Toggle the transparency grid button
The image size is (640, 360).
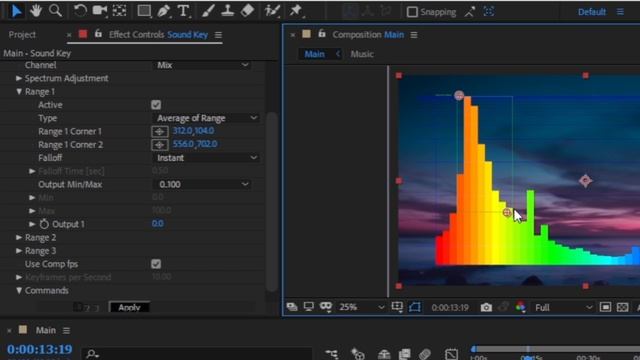pyautogui.click(x=622, y=307)
